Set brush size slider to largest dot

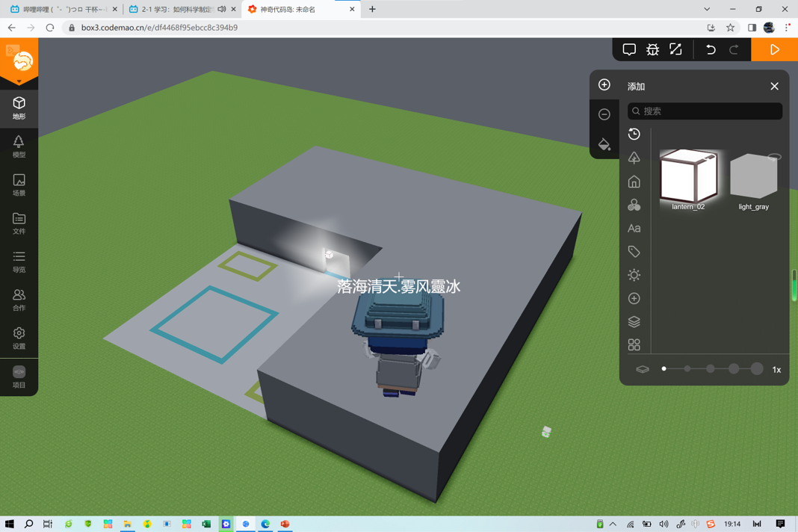pos(757,369)
